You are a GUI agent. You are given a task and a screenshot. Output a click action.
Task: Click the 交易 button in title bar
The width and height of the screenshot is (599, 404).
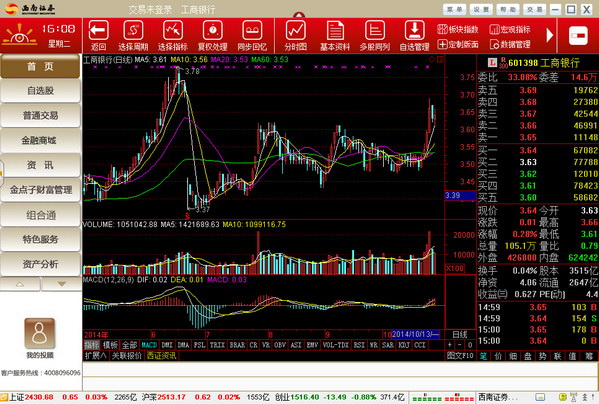point(534,10)
